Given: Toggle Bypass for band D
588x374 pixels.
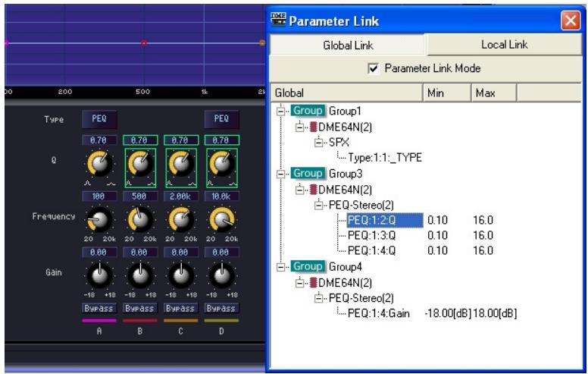Looking at the screenshot, I should 221,308.
